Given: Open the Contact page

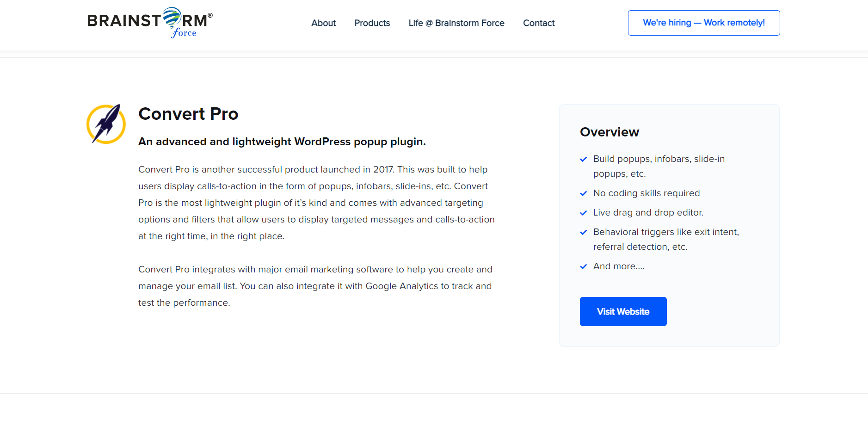Looking at the screenshot, I should (539, 23).
